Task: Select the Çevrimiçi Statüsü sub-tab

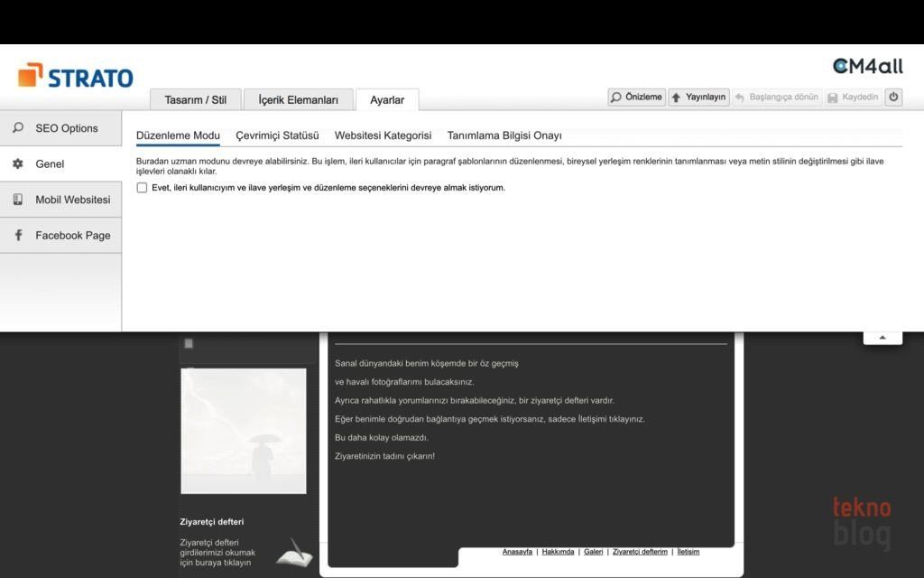Action: point(277,135)
